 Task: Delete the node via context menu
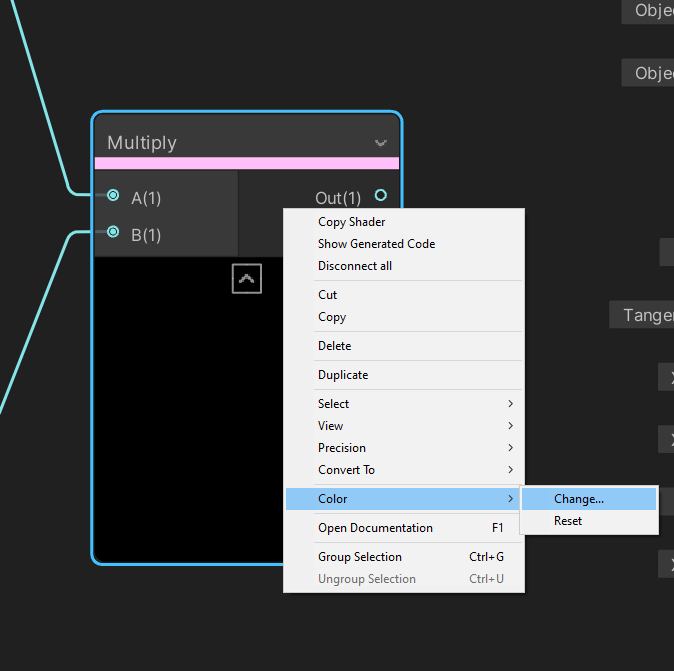(x=335, y=346)
